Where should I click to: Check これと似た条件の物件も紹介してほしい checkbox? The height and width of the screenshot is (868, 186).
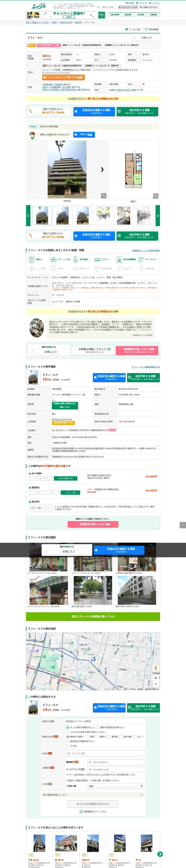(x=68, y=732)
